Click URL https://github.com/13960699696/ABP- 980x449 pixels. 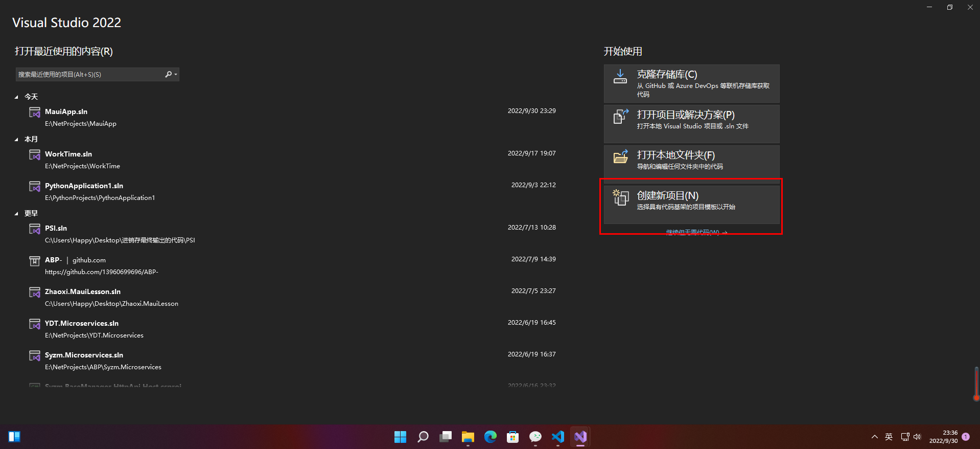(102, 272)
